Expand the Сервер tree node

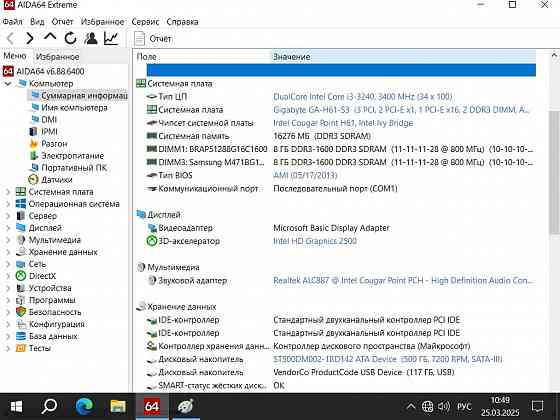pos(8,216)
